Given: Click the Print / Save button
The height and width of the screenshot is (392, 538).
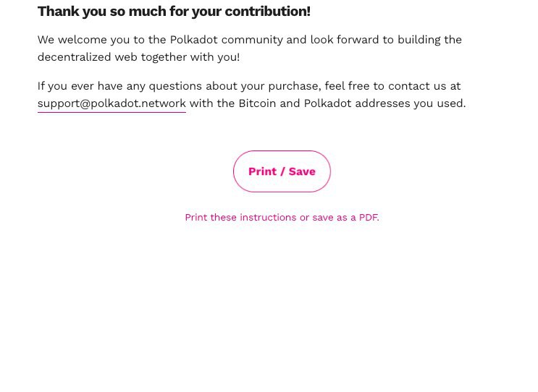Looking at the screenshot, I should tap(282, 171).
